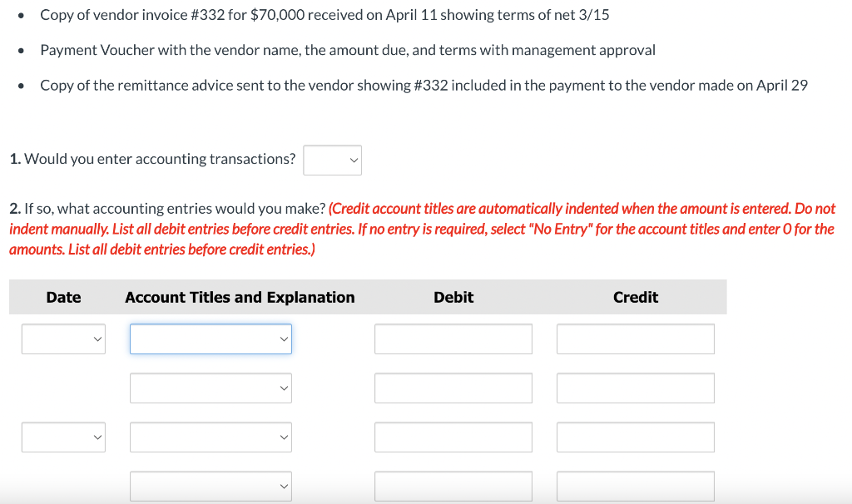Select the second row Credit field
The height and width of the screenshot is (504, 852).
click(635, 388)
